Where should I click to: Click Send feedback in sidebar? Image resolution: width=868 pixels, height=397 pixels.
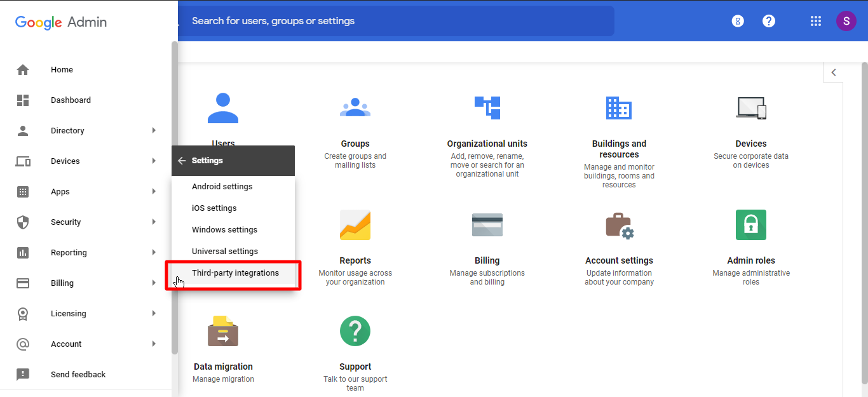[x=78, y=375]
